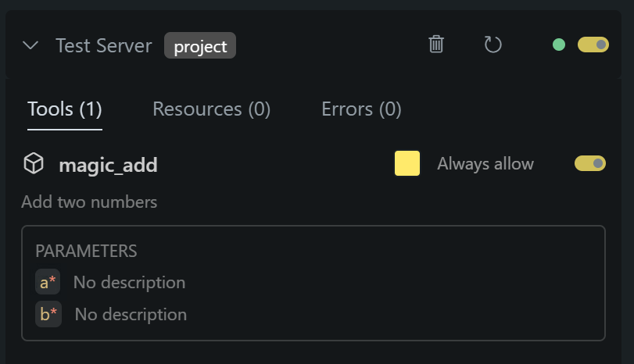Delete the server with trash icon
The height and width of the screenshot is (364, 634).
436,45
